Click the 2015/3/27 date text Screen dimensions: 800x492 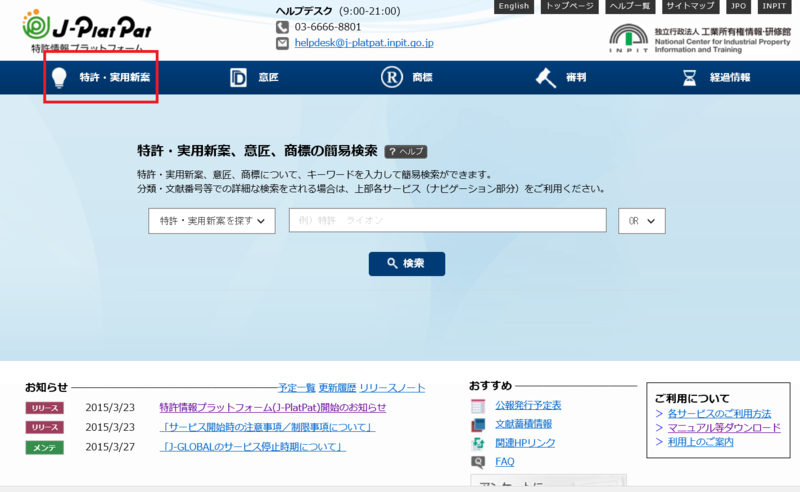point(110,447)
